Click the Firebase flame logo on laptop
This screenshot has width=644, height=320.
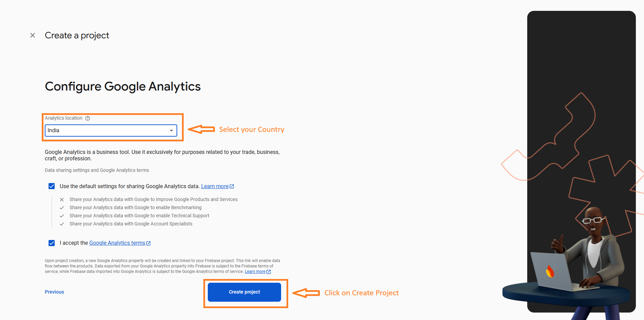point(550,271)
